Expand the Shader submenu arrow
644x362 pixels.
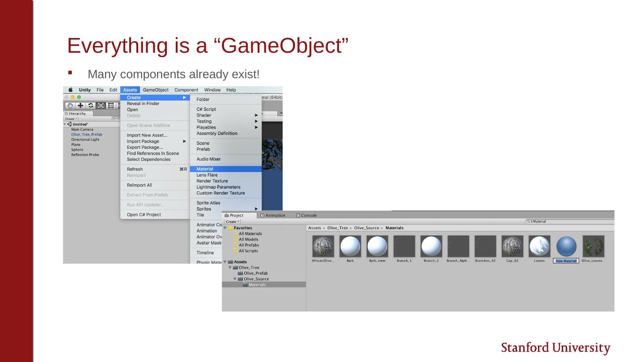point(257,115)
